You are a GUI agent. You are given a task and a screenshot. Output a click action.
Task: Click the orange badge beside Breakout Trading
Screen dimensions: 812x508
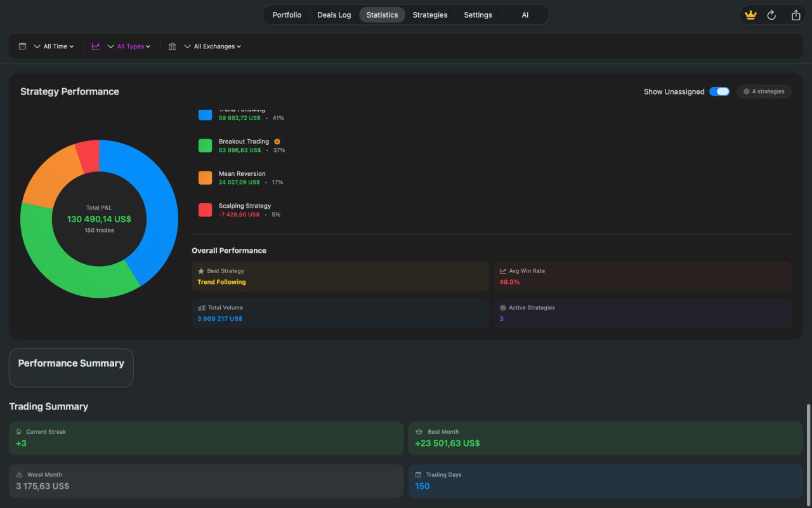(x=277, y=142)
